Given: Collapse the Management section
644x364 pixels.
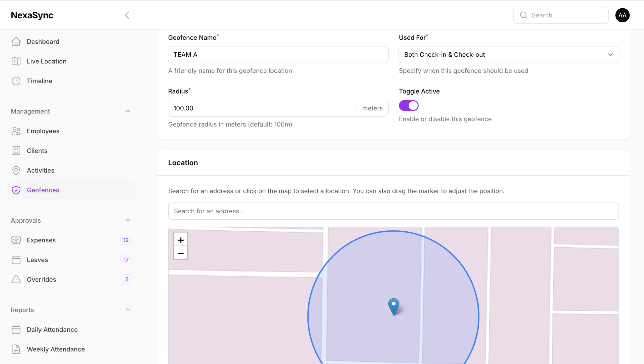Looking at the screenshot, I should pos(128,111).
